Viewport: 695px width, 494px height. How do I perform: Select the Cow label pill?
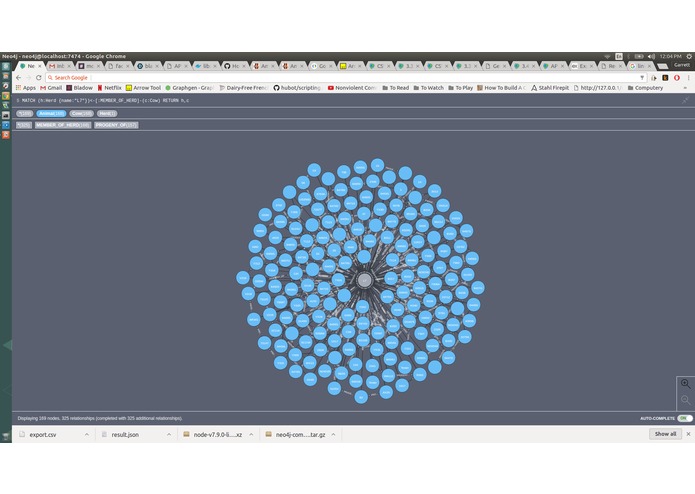tap(81, 113)
